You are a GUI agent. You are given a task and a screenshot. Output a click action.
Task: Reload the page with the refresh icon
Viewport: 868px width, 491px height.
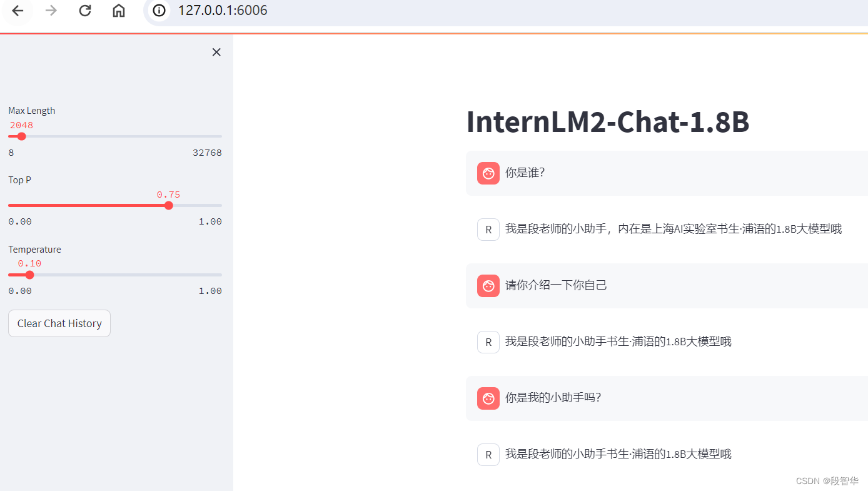85,11
